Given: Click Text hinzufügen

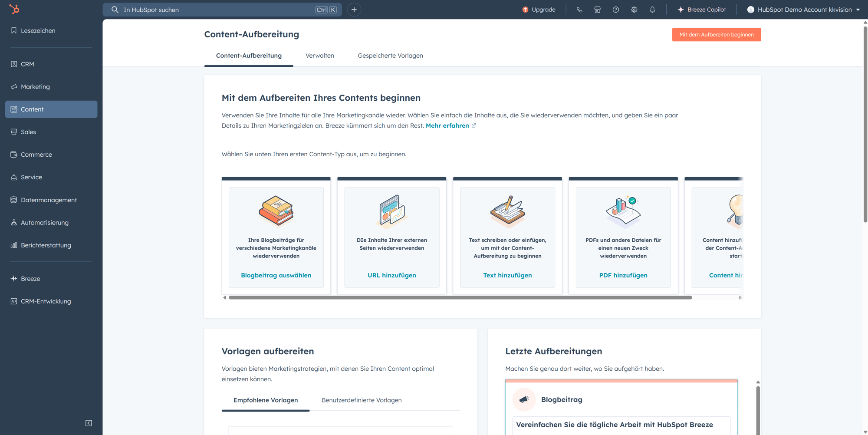Looking at the screenshot, I should point(507,275).
